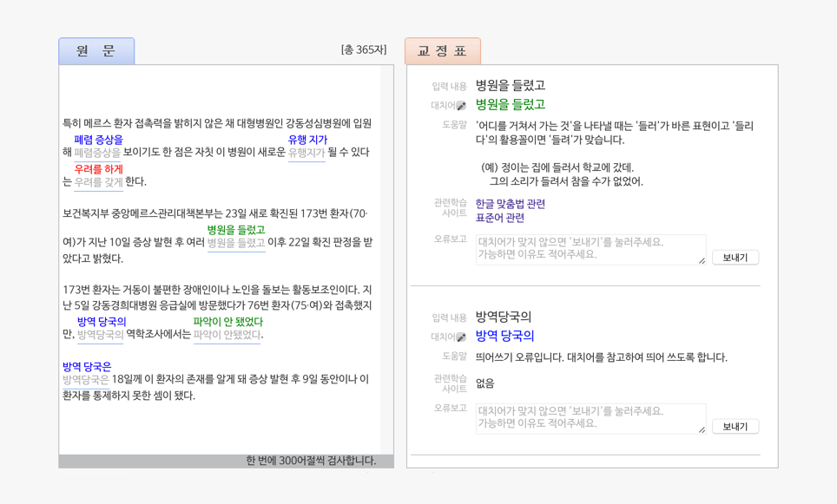Select red suggestion 우려를 하게
Image resolution: width=837 pixels, height=504 pixels.
pos(99,169)
